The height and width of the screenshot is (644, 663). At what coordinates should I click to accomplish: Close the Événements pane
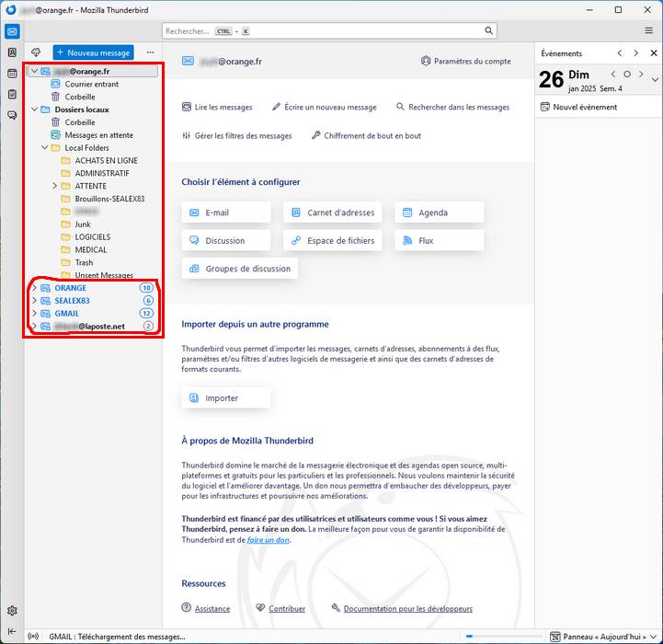tap(654, 52)
